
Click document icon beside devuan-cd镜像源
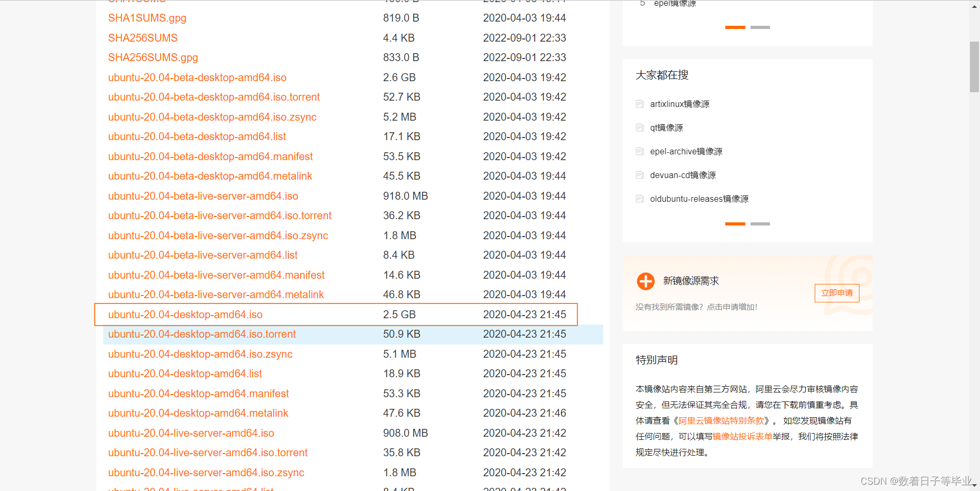coord(640,175)
